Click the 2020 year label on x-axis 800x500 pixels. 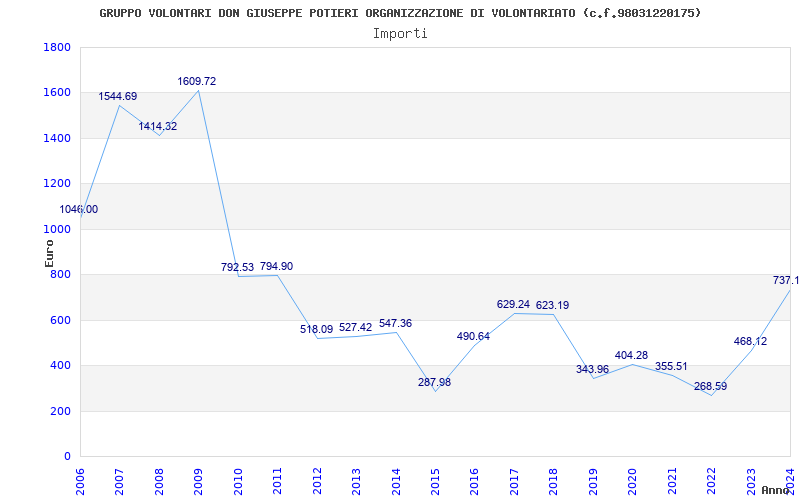tap(633, 481)
